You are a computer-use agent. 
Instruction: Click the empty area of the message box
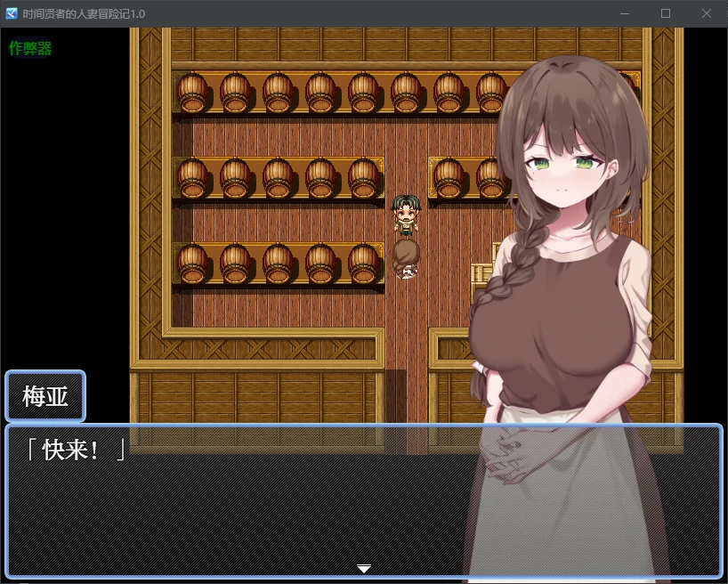coord(267,516)
